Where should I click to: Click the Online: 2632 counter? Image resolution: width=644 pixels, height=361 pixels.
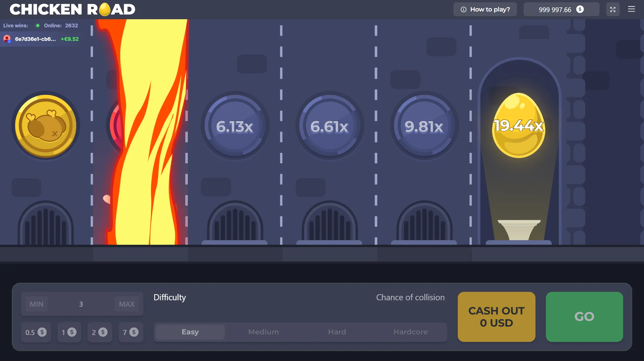click(x=61, y=26)
